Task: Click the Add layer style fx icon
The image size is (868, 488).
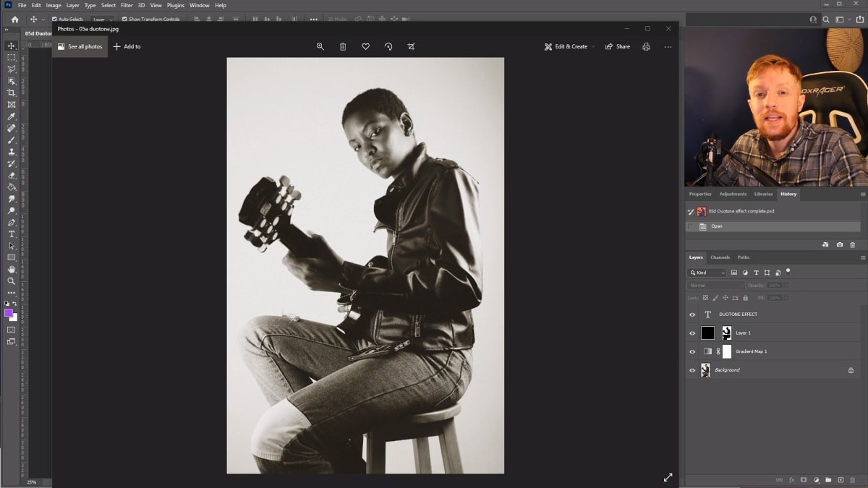Action: point(792,479)
